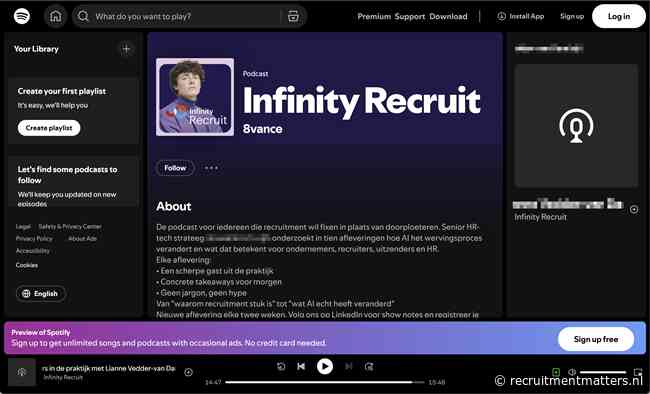Open the Support link
Viewport: 650px width, 394px height.
click(x=410, y=16)
